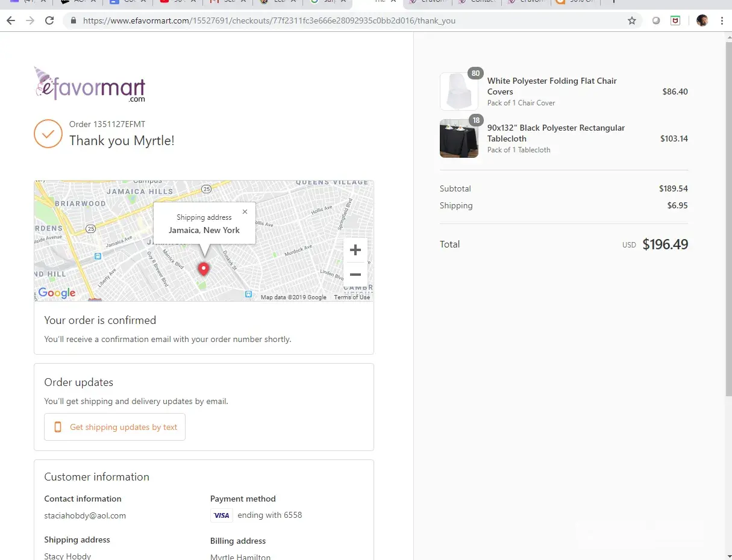Close the Shipping address map popup
This screenshot has height=560, width=732.
click(x=245, y=211)
